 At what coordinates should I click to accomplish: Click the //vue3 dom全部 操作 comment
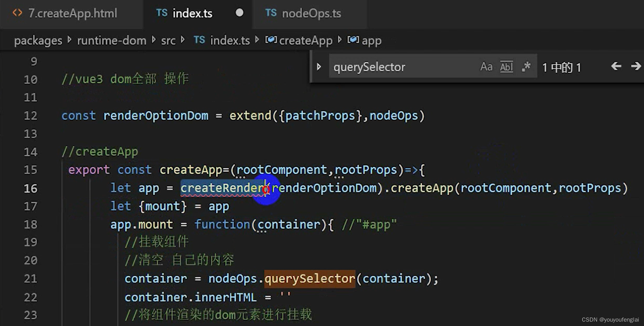click(x=125, y=79)
